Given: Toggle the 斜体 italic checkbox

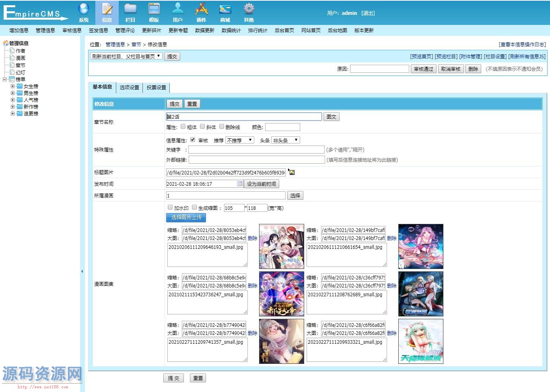Looking at the screenshot, I should [x=202, y=127].
